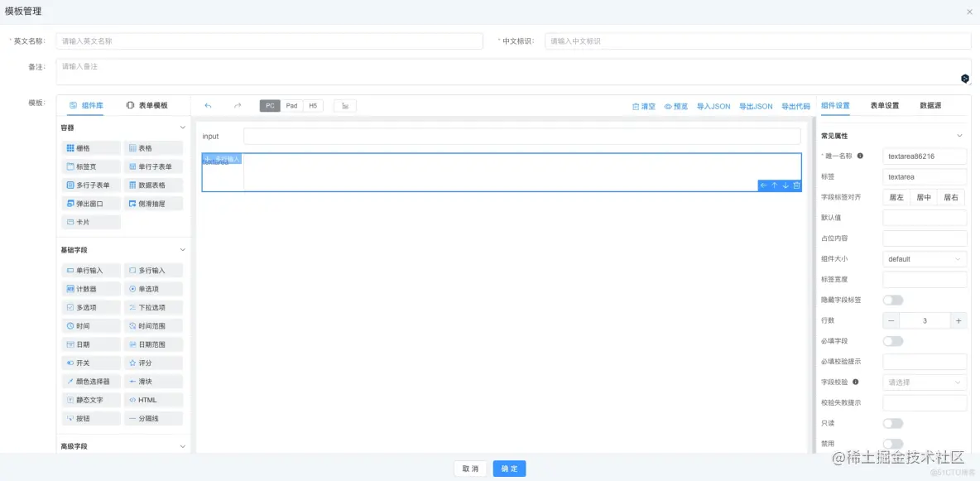Open the 组件大小 default dropdown
This screenshot has height=481, width=980.
point(925,258)
